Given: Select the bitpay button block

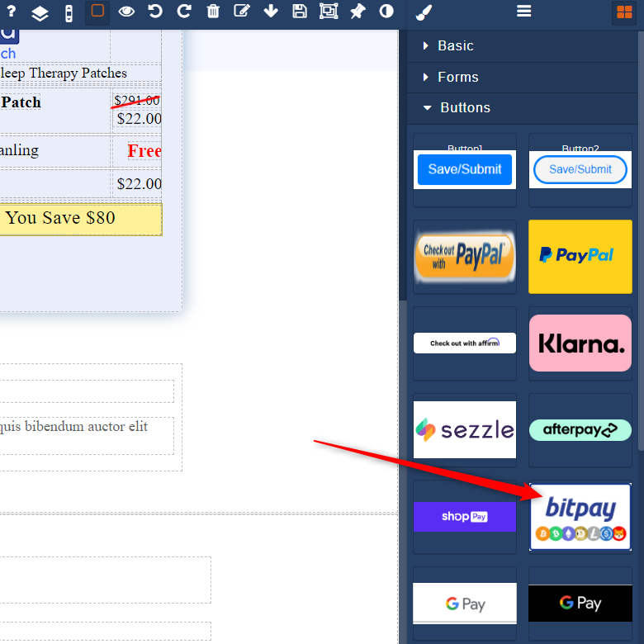Looking at the screenshot, I should (x=580, y=517).
